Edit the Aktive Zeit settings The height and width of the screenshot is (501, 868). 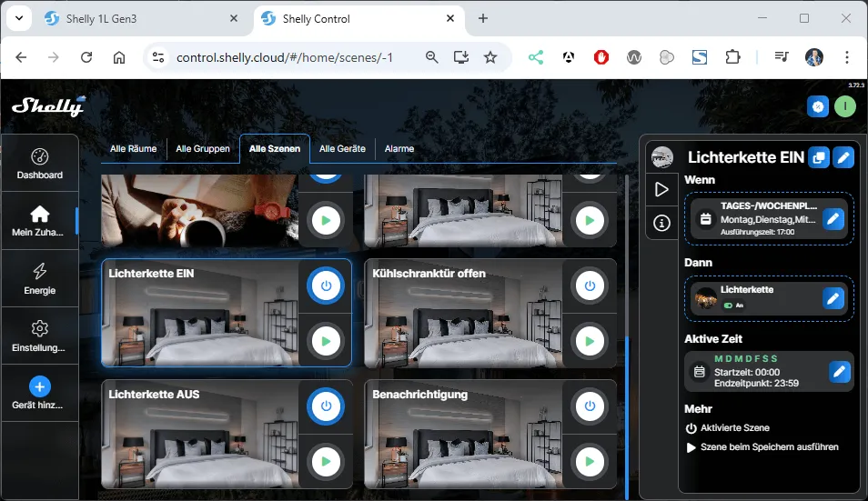tap(839, 372)
